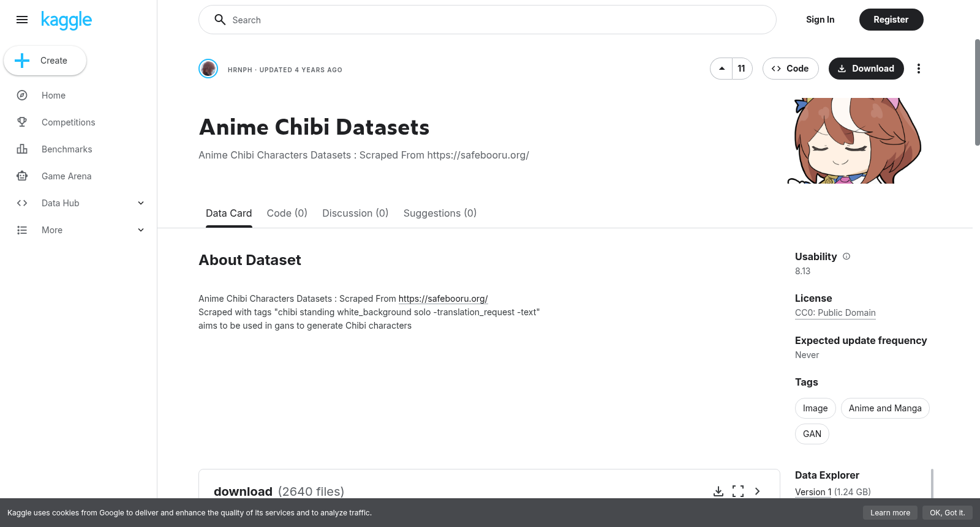Accept cookies with OK, Got it.
Viewport: 980px width, 527px height.
(x=947, y=513)
